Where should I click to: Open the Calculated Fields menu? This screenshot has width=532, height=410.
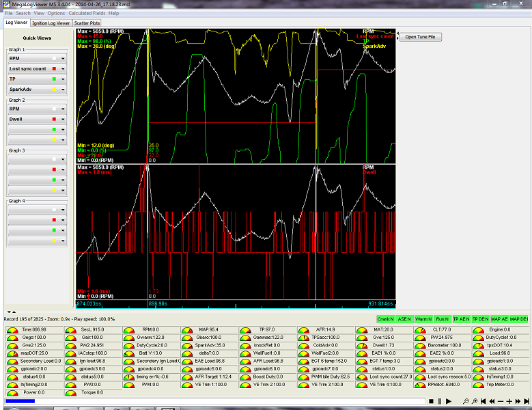pyautogui.click(x=87, y=13)
